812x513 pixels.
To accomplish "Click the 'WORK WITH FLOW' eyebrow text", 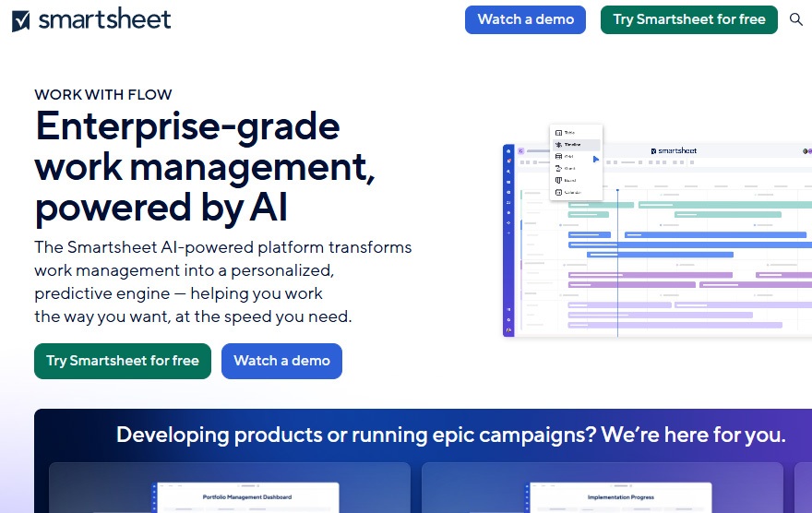I will [103, 95].
